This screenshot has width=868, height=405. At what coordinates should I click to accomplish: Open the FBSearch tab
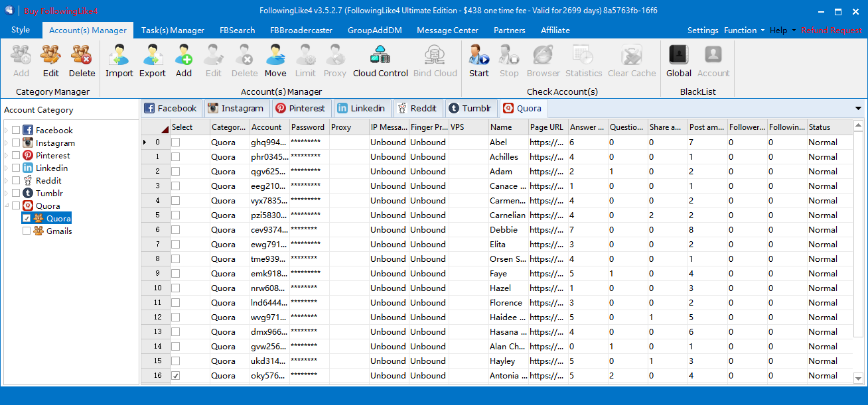click(x=237, y=30)
